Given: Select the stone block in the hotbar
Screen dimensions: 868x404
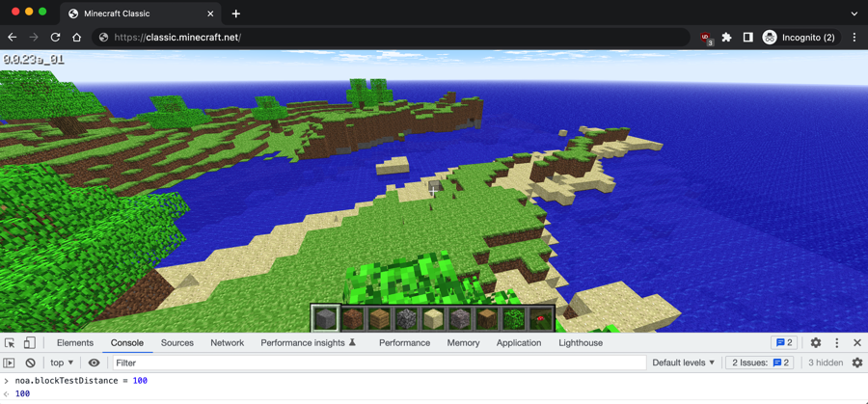Looking at the screenshot, I should click(x=325, y=318).
